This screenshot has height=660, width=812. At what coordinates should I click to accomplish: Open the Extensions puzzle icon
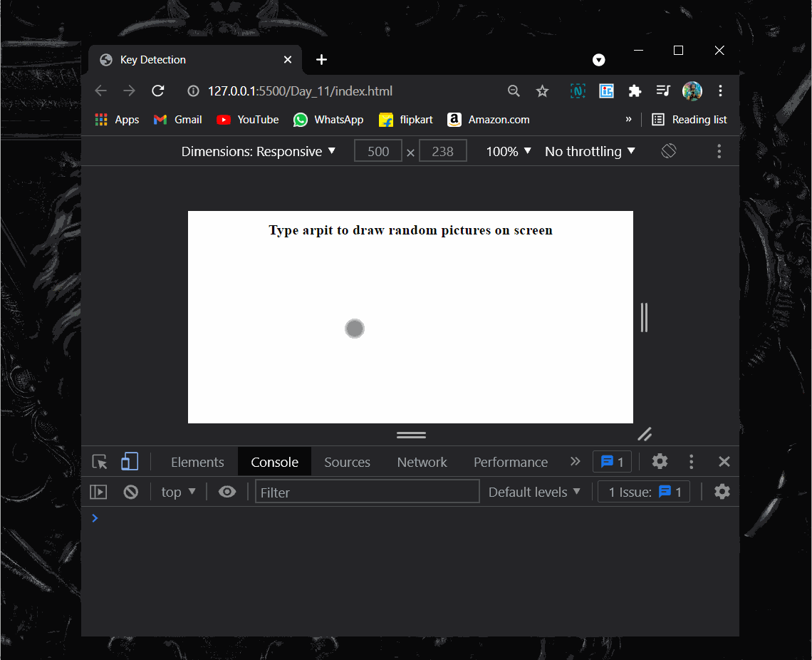point(635,91)
